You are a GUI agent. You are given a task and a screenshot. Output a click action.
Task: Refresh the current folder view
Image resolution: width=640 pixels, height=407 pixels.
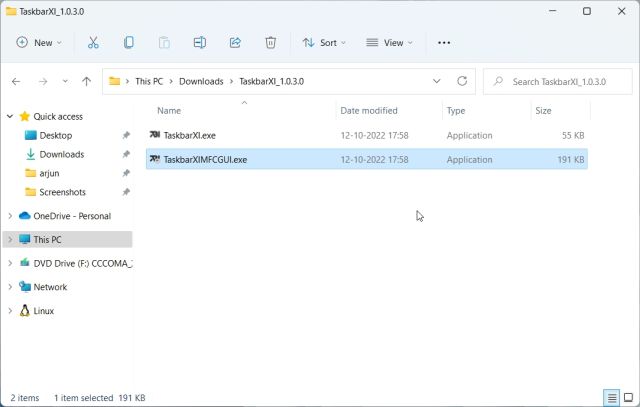462,81
